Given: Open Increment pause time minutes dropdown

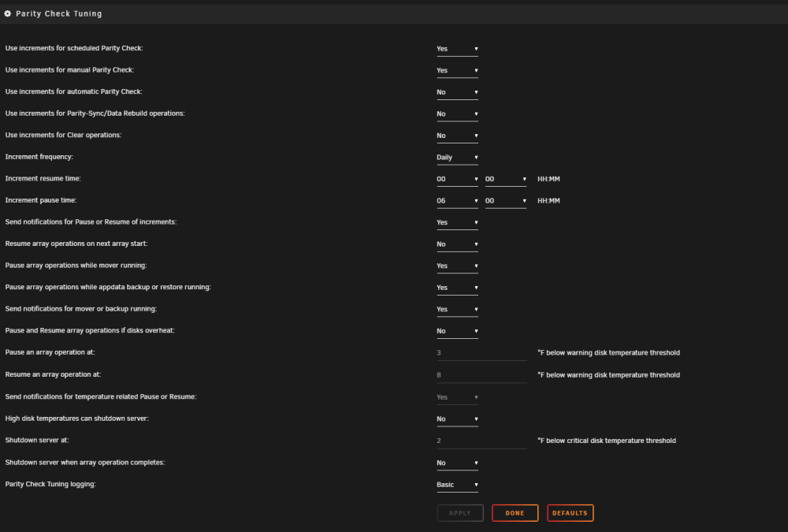Looking at the screenshot, I should 506,201.
